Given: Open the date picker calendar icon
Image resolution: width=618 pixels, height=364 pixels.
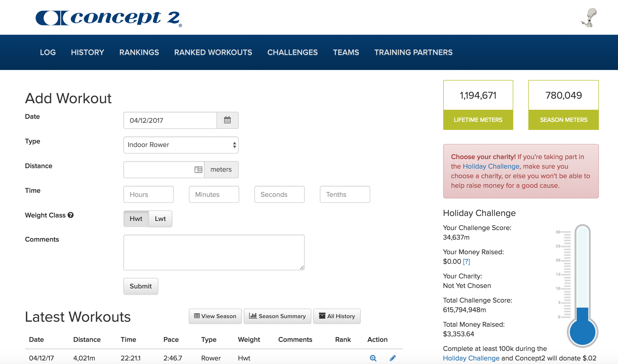Looking at the screenshot, I should click(x=227, y=120).
